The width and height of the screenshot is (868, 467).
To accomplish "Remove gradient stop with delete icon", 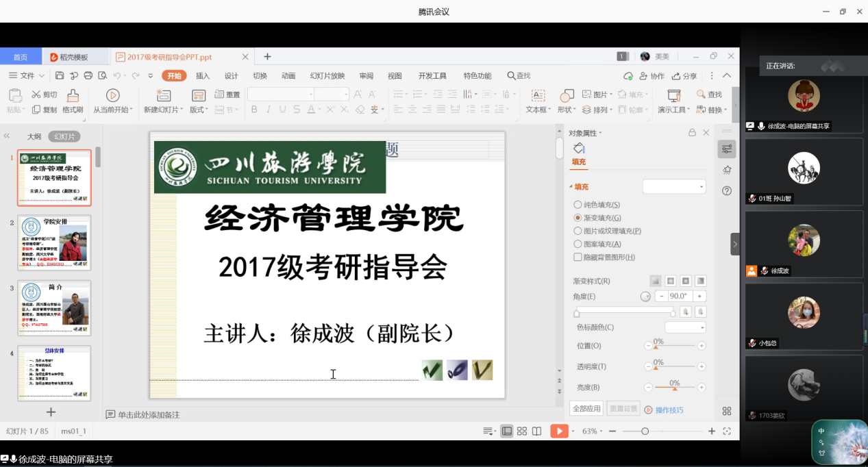I will click(700, 312).
